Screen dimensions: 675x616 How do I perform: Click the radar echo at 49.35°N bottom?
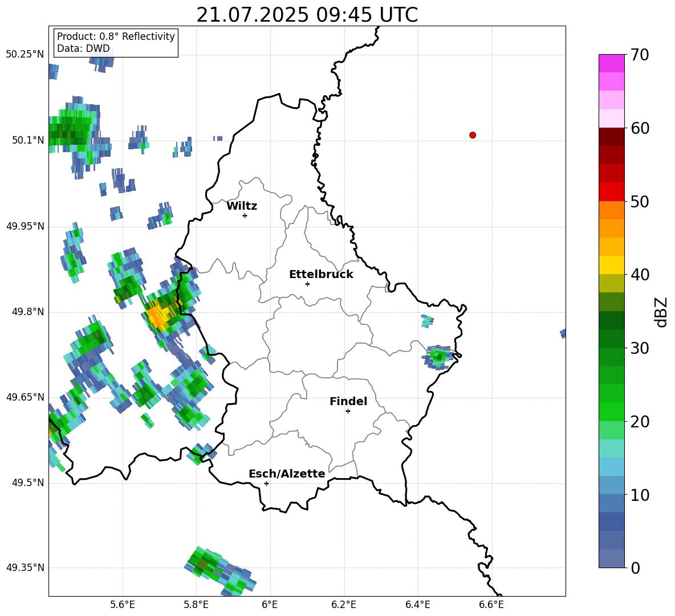tap(220, 570)
